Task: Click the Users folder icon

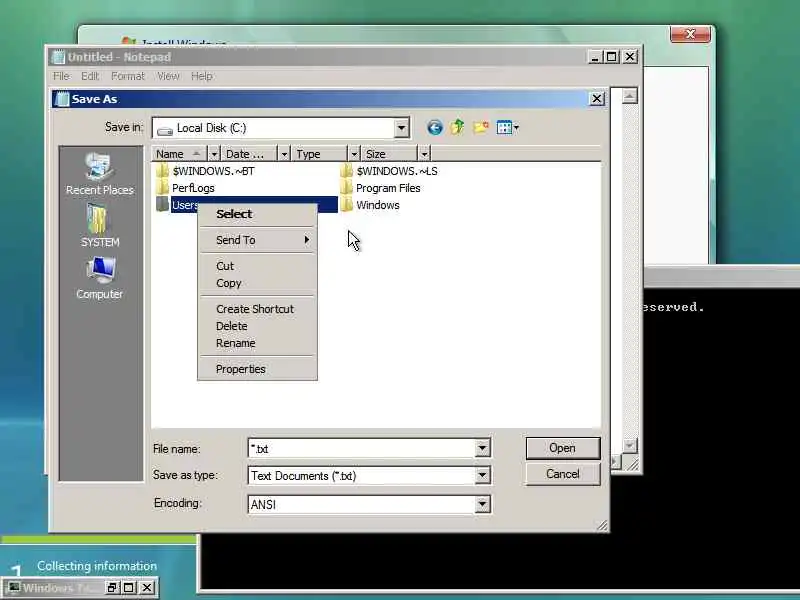Action: [x=162, y=205]
